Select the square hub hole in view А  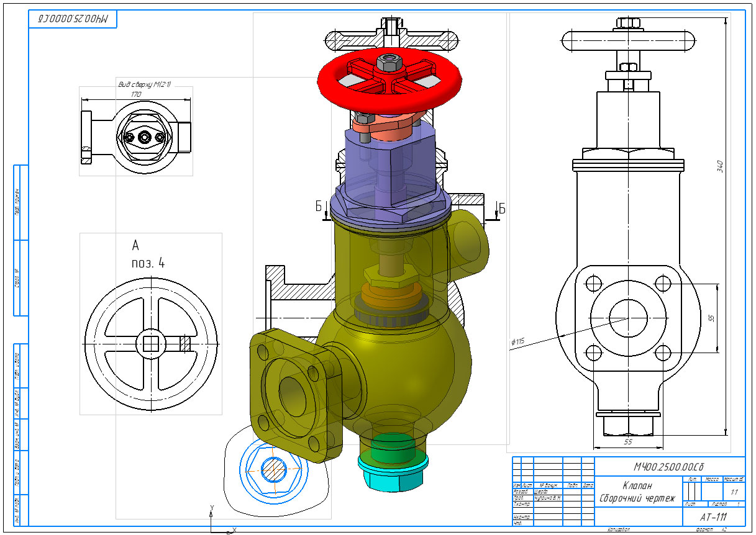(x=151, y=343)
